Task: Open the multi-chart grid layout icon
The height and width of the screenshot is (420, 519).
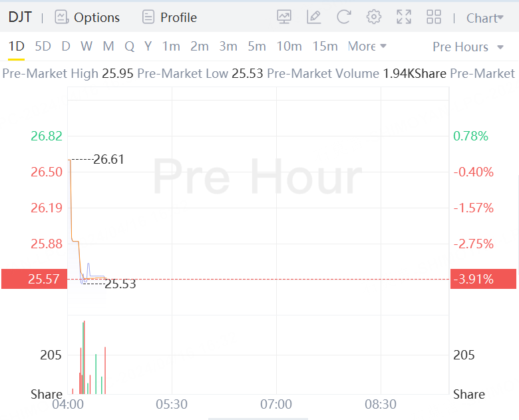Action: pos(434,17)
